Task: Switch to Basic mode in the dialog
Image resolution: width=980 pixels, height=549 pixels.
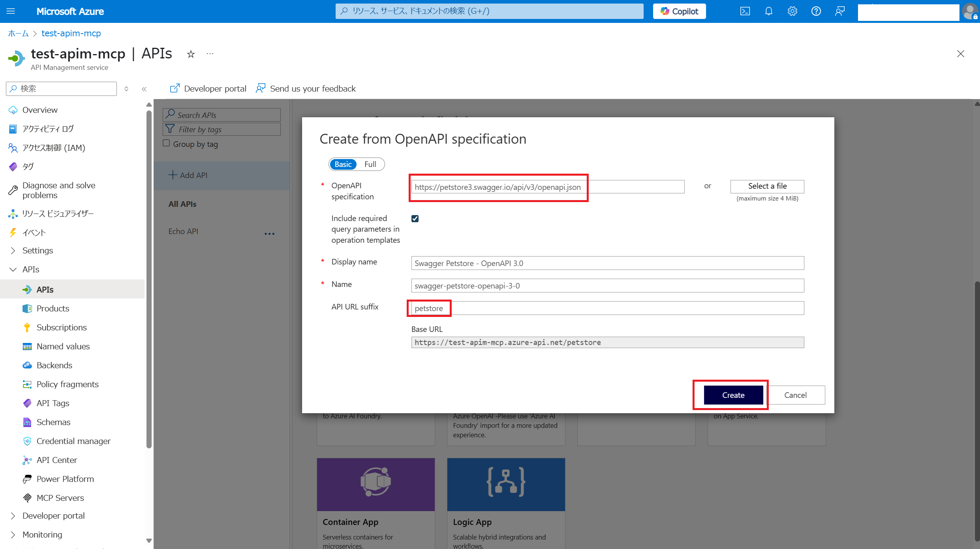Action: coord(343,164)
